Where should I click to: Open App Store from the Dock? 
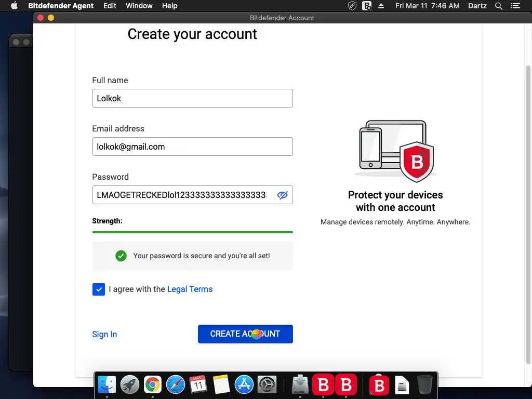[x=244, y=385]
